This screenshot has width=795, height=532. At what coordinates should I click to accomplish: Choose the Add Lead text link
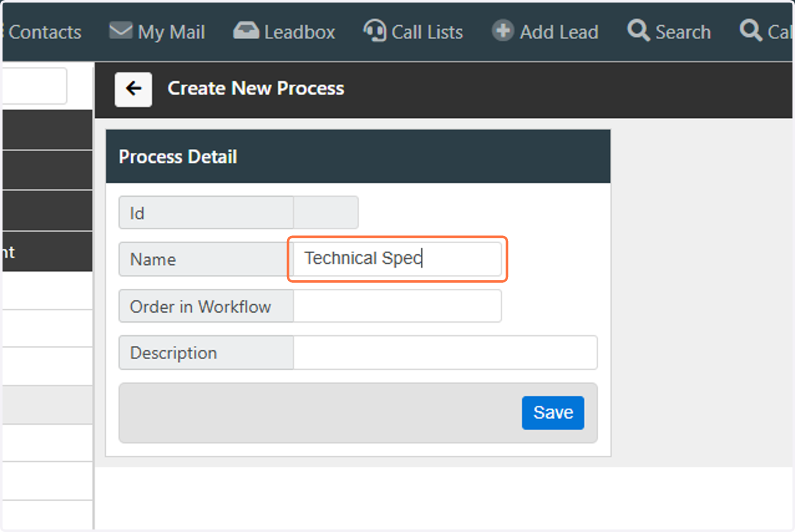559,32
